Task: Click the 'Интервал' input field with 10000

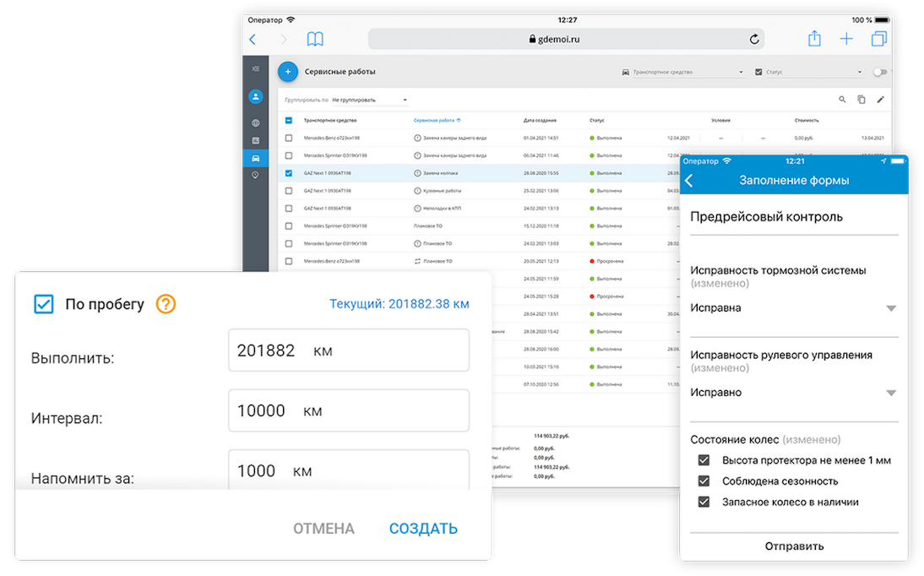Action: (x=348, y=411)
